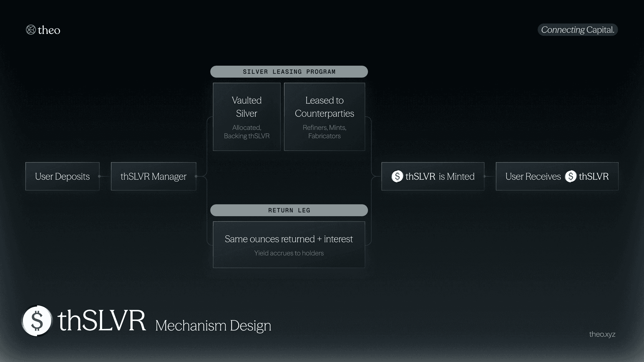The height and width of the screenshot is (362, 644).
Task: Click the 'Mechanism Design' title text
Action: click(x=213, y=326)
